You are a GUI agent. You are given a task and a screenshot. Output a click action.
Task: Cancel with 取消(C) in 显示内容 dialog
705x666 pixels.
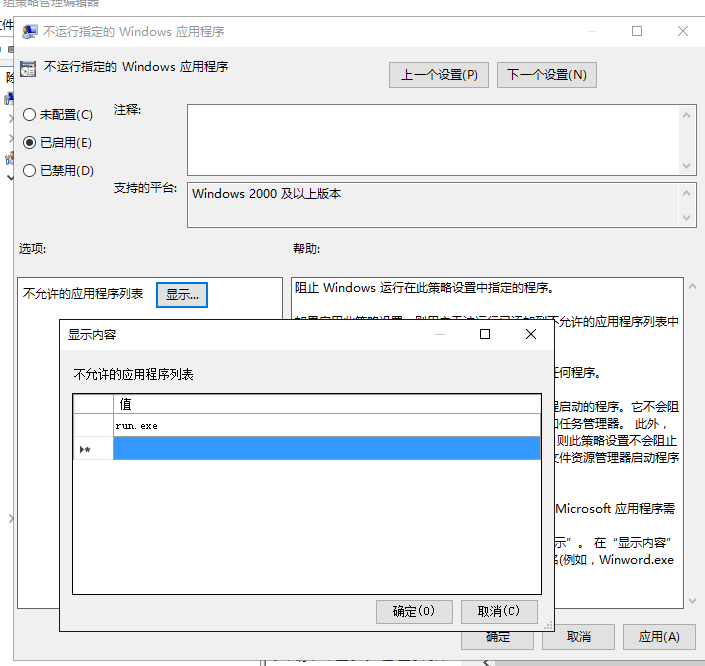click(499, 611)
